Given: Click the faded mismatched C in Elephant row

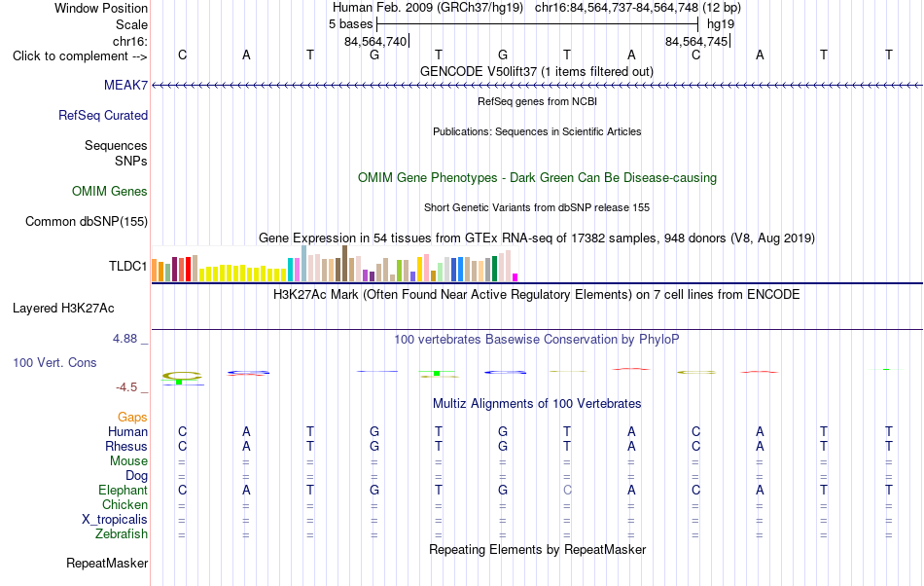Looking at the screenshot, I should 567,491.
